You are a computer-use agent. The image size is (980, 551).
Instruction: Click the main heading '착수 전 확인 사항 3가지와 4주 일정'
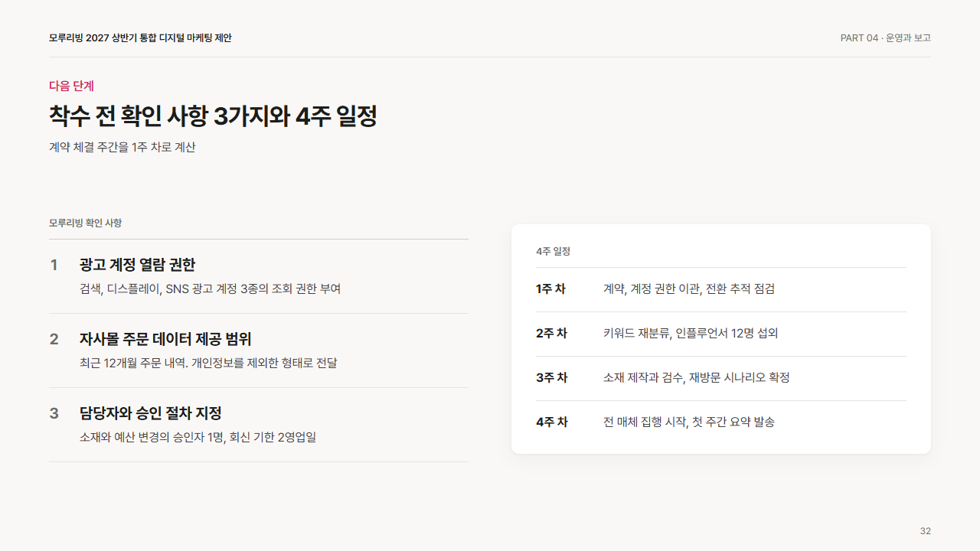(213, 116)
